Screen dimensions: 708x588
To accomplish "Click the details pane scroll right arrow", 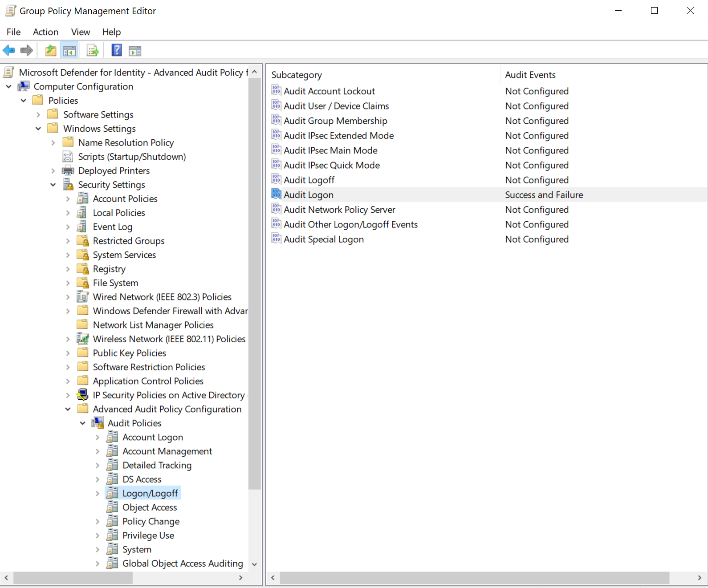I will pos(700,578).
